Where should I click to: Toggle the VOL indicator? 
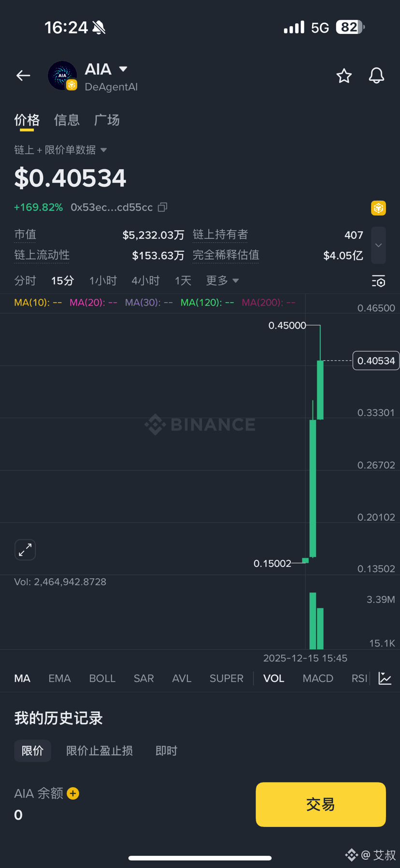[273, 678]
